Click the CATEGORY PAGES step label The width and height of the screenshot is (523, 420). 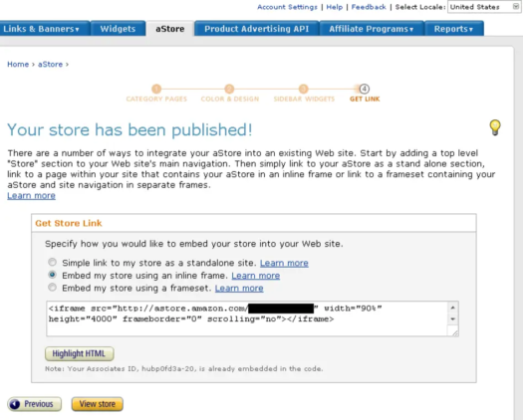tap(156, 99)
